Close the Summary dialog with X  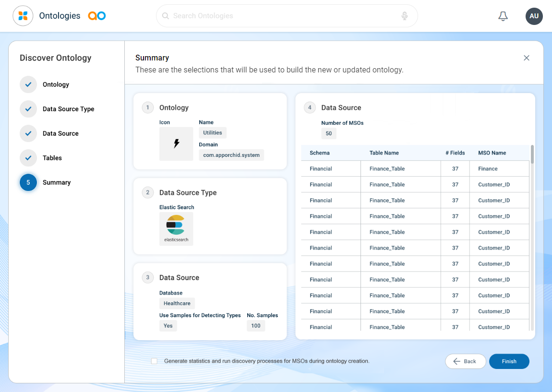click(x=527, y=58)
